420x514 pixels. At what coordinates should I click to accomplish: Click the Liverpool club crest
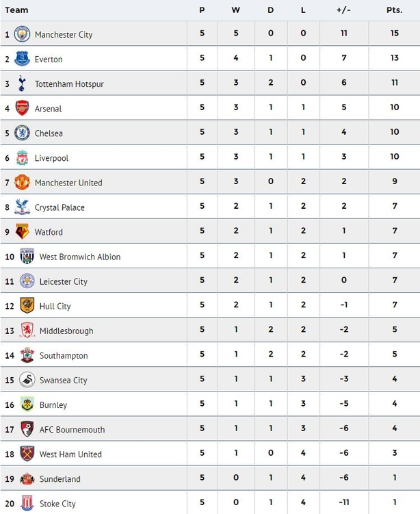click(x=23, y=157)
